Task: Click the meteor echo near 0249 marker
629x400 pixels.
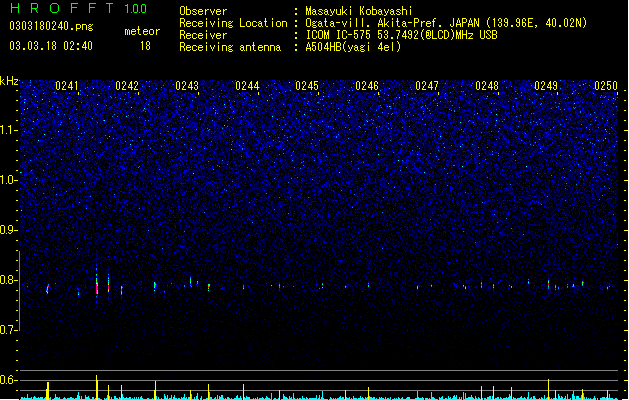Action: pos(548,284)
